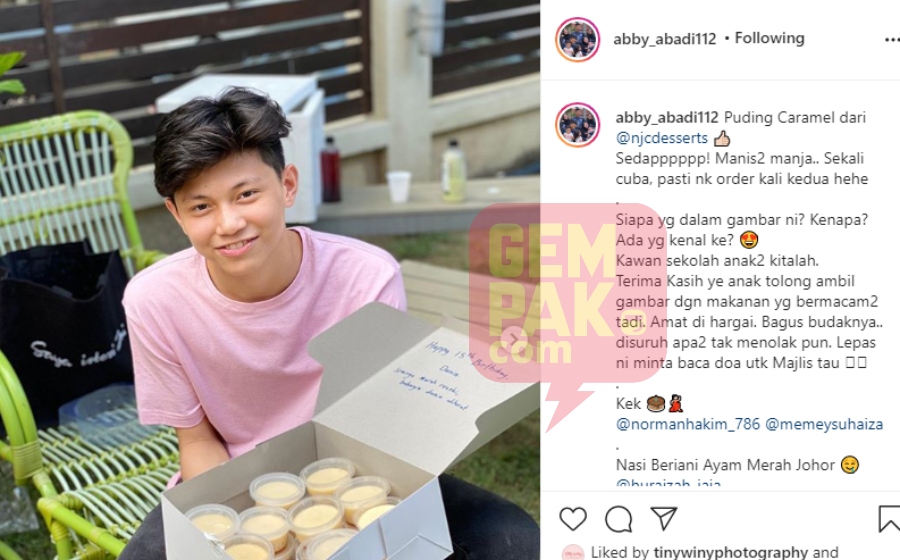Image resolution: width=900 pixels, height=560 pixels.
Task: Toggle the Following status button
Action: 769,38
